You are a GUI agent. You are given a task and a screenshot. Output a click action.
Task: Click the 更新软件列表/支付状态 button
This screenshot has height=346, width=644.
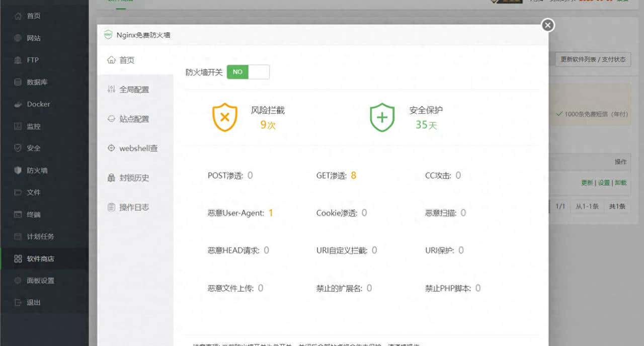pyautogui.click(x=592, y=59)
